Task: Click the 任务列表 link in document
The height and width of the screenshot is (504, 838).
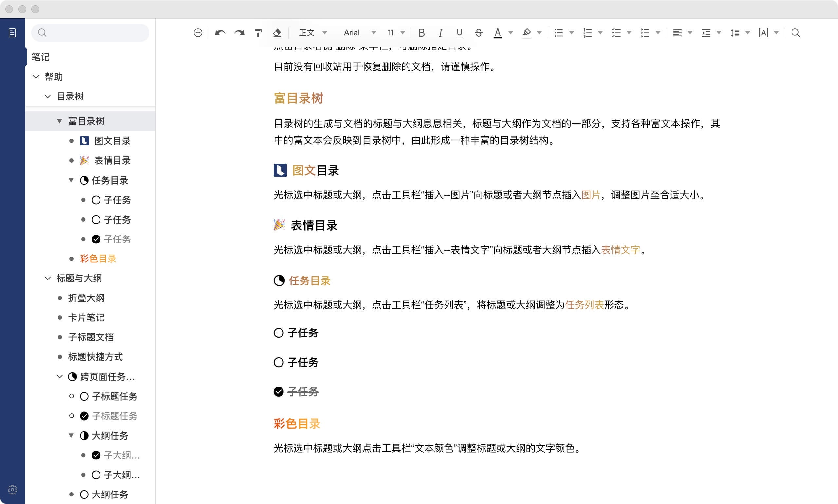Action: pos(585,305)
